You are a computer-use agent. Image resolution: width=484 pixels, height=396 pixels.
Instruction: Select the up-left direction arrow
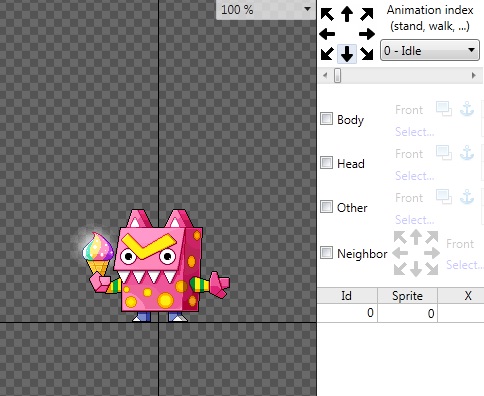pyautogui.click(x=327, y=14)
